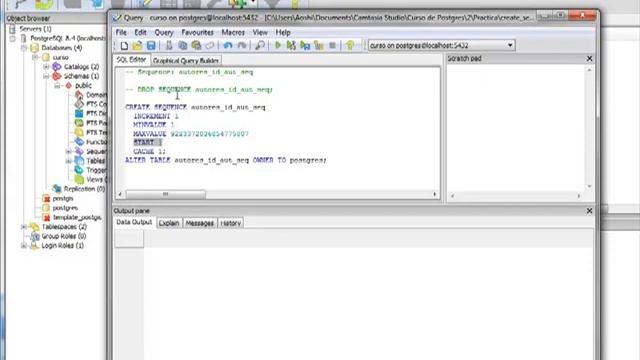Open the View menu
640x360 pixels.
(x=260, y=32)
